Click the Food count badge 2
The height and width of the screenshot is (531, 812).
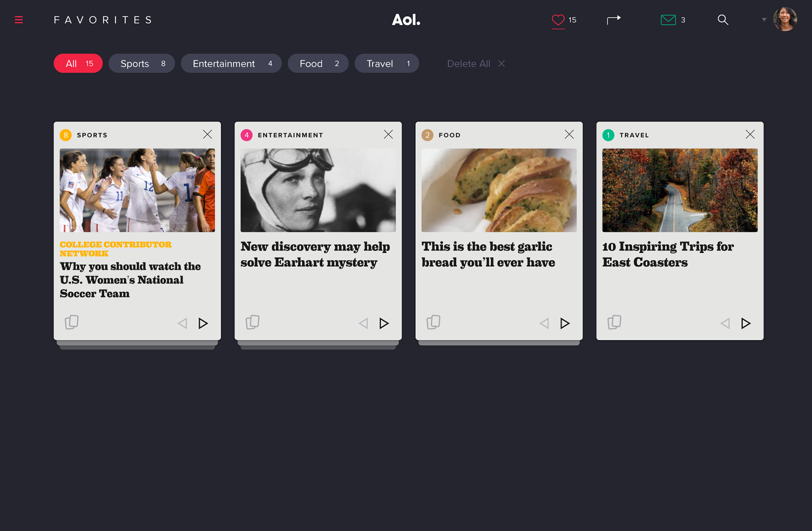[x=428, y=135]
